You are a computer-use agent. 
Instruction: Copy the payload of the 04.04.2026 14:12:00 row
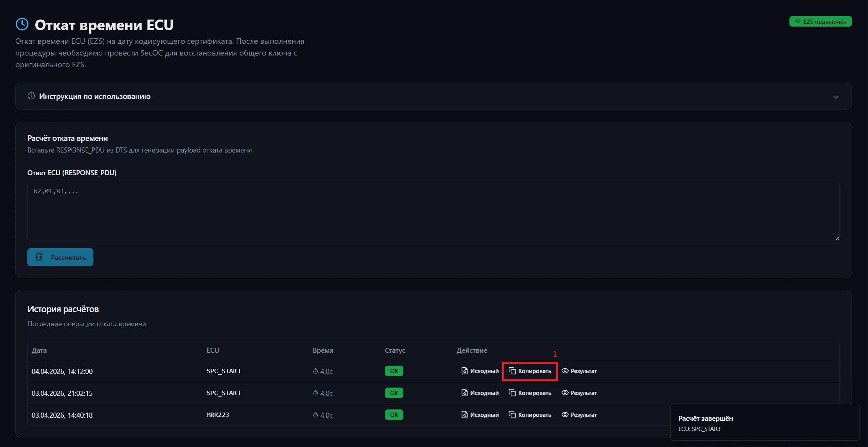click(530, 371)
